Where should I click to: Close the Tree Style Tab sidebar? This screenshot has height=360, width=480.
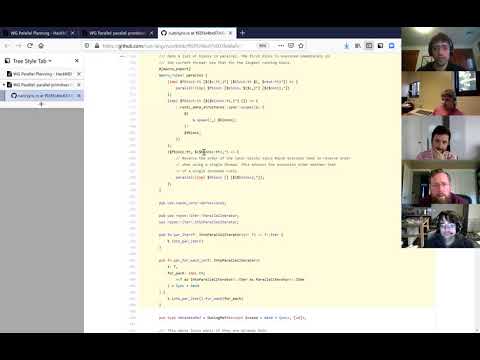click(77, 61)
